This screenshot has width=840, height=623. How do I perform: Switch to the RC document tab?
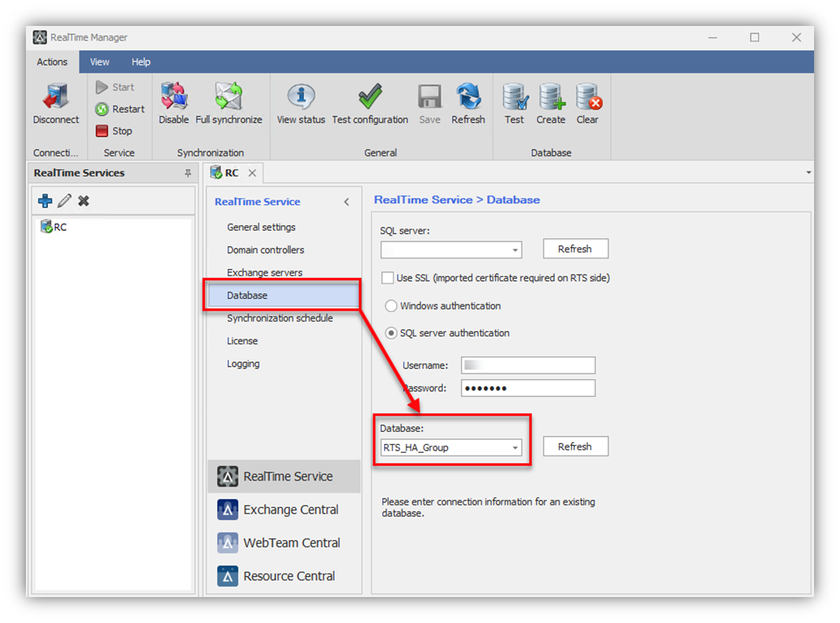tap(232, 173)
